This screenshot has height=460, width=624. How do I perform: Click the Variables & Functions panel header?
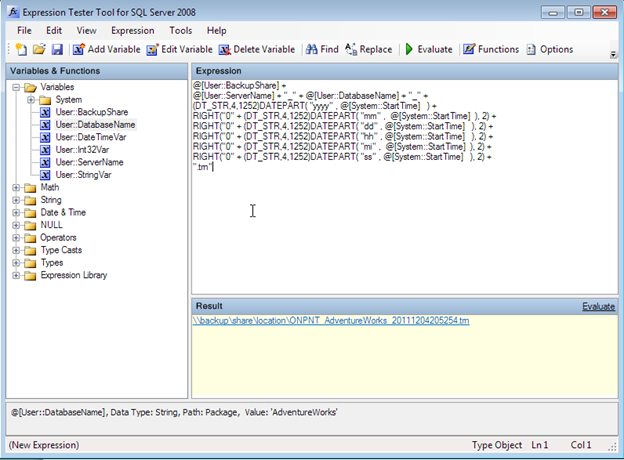[x=97, y=71]
